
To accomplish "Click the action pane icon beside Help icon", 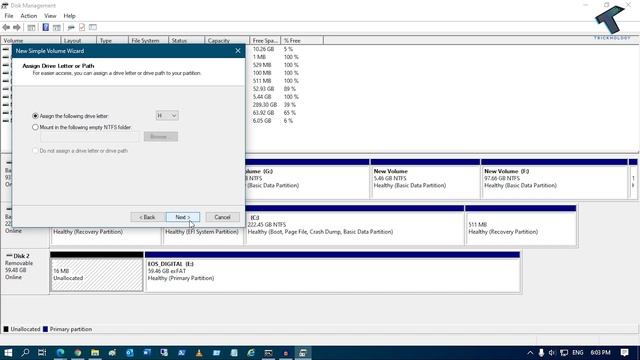I will [x=57, y=27].
